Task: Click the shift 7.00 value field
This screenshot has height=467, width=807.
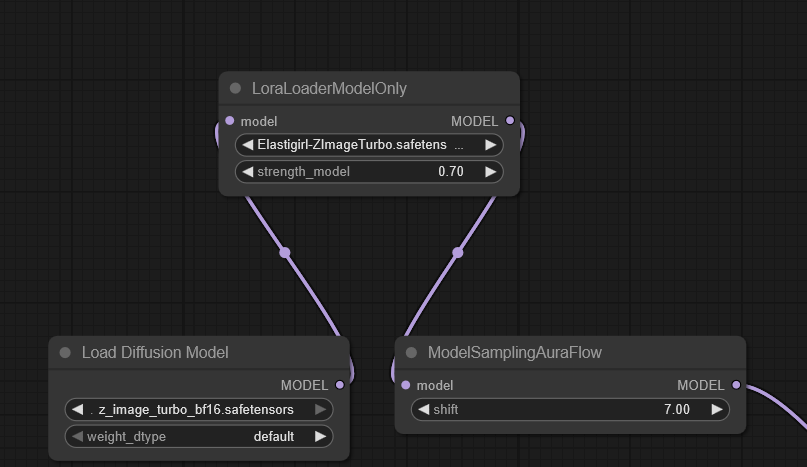Action: (x=570, y=409)
